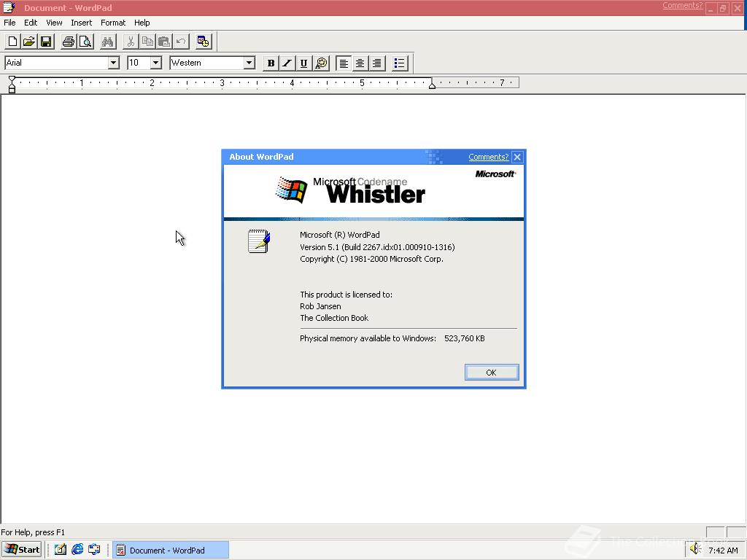Image resolution: width=747 pixels, height=560 pixels.
Task: Click the Find binoculars icon
Action: tap(108, 42)
